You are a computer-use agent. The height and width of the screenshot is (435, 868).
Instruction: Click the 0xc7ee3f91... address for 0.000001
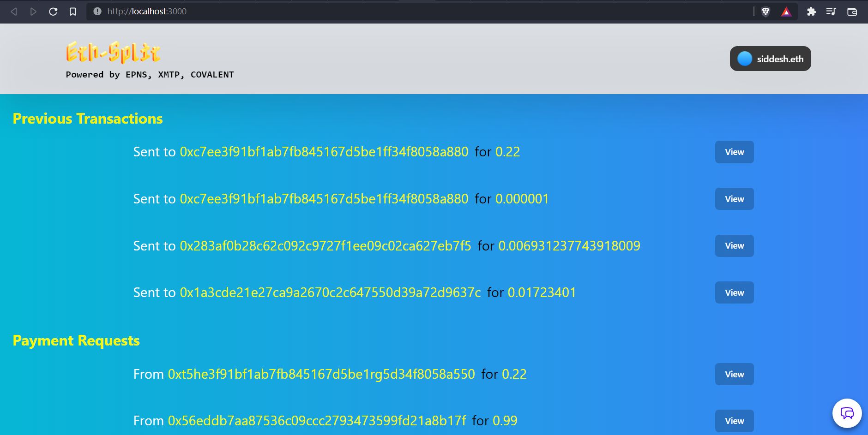[x=324, y=199]
